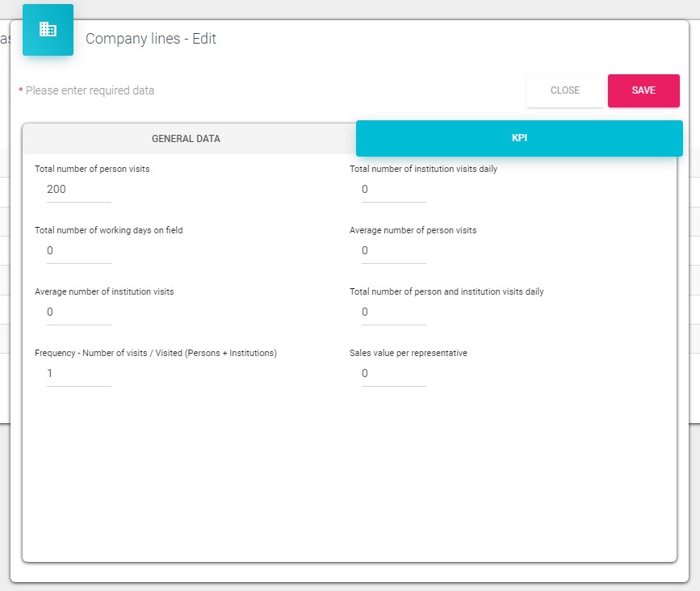Click the 'Company lines - Edit' dialog title

[151, 39]
